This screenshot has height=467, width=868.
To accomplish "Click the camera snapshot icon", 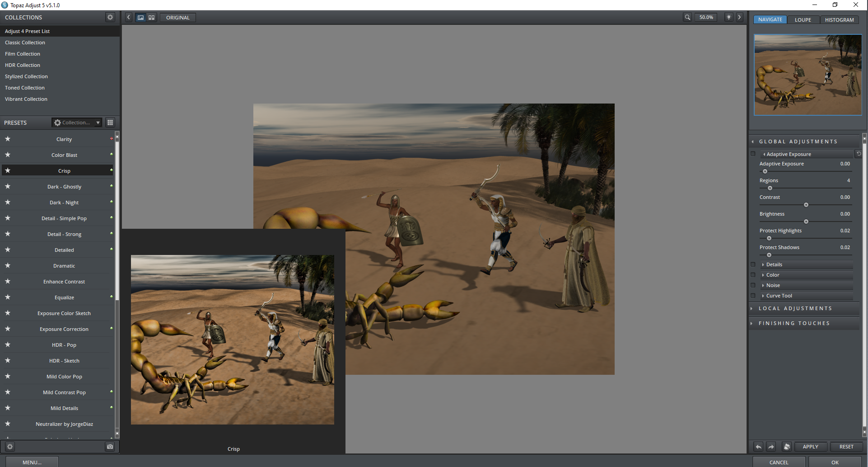I will click(x=110, y=447).
